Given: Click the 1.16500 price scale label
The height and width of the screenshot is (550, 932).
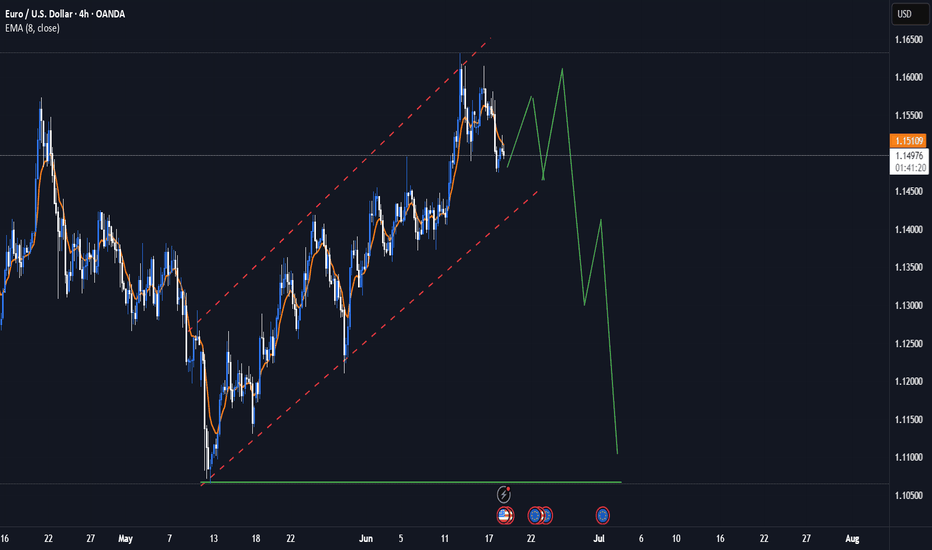Looking at the screenshot, I should [x=909, y=39].
